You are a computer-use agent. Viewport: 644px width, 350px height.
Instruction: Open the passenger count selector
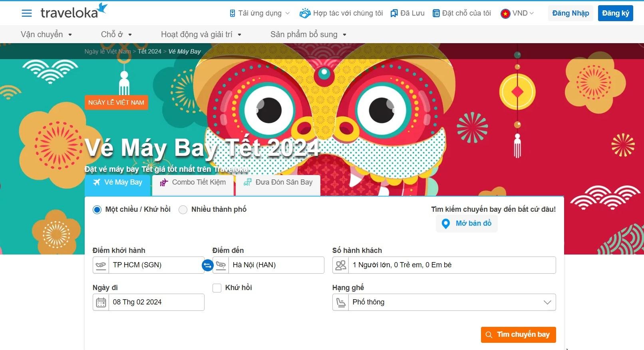[x=444, y=265]
